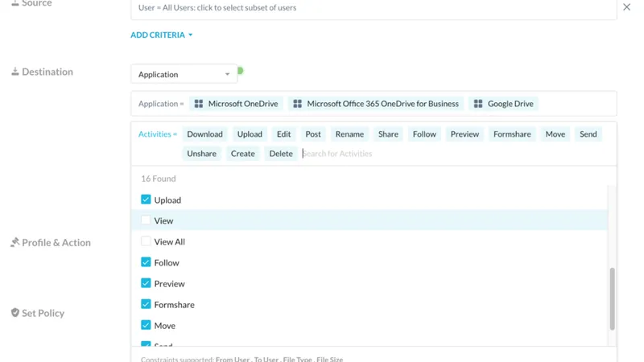This screenshot has width=644, height=362.
Task: Click the Edit activity tag
Action: click(x=284, y=134)
